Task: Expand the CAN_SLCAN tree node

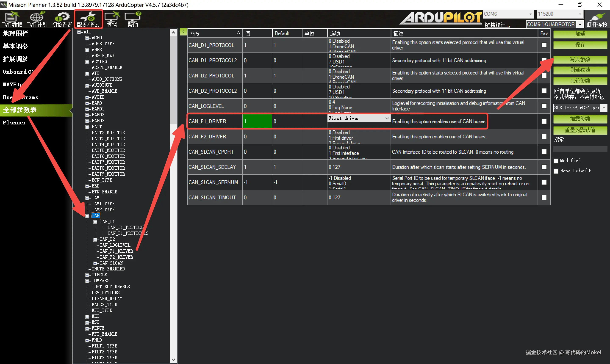Action: (95, 263)
